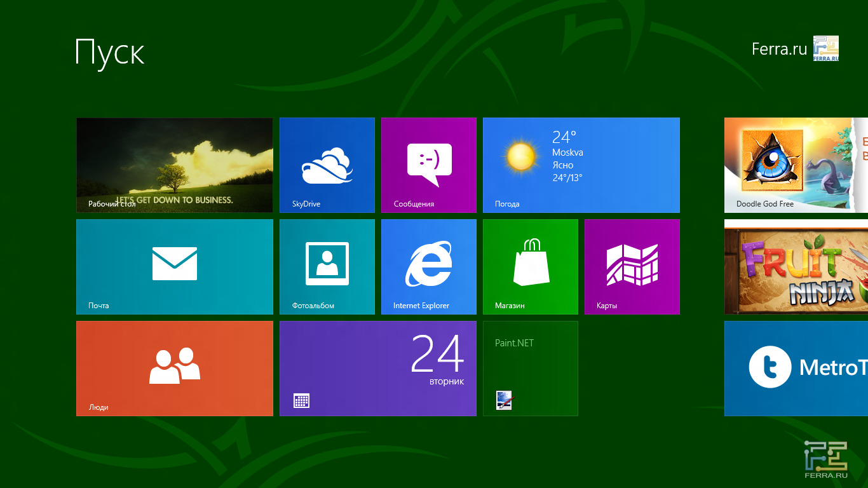Open the Люди people tile

(x=174, y=369)
